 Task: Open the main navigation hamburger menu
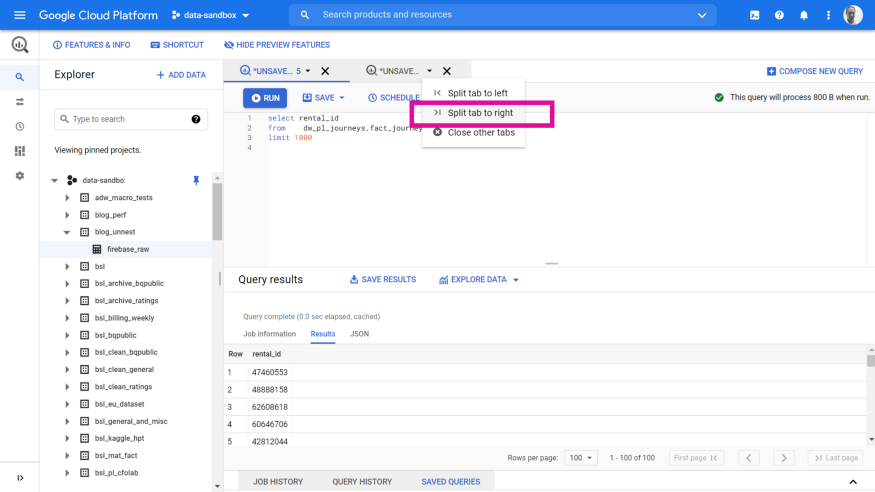pyautogui.click(x=20, y=15)
